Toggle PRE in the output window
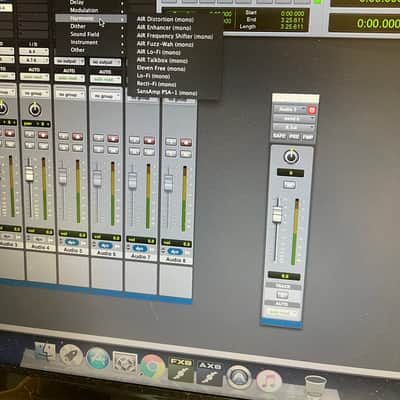The image size is (400, 400). tap(294, 136)
